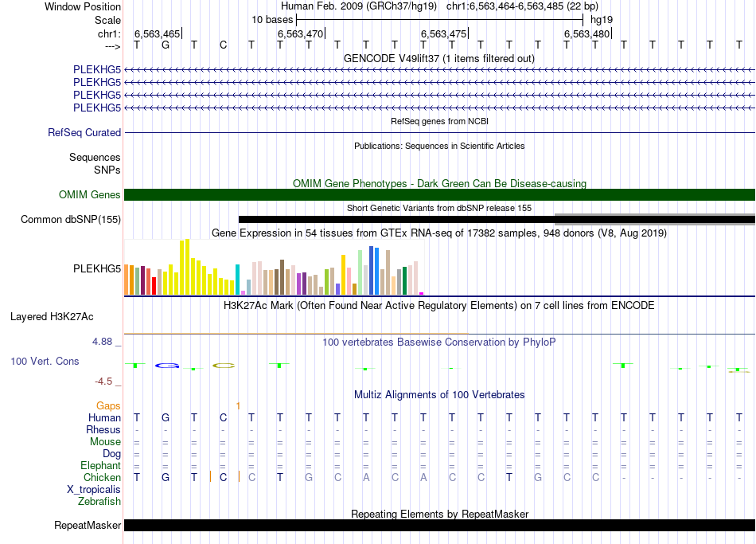The width and height of the screenshot is (756, 544).
Task: Click the 4.88 PhyloP maximum value
Action: (102, 341)
